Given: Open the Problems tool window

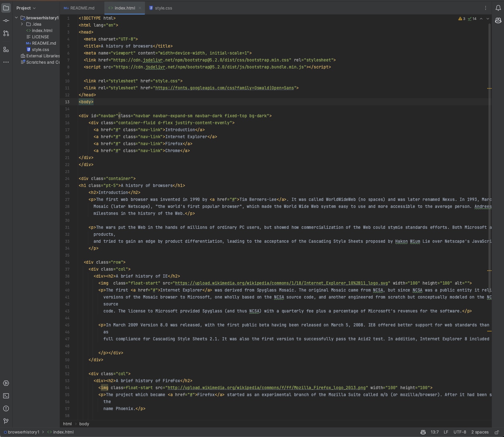Looking at the screenshot, I should (6, 408).
